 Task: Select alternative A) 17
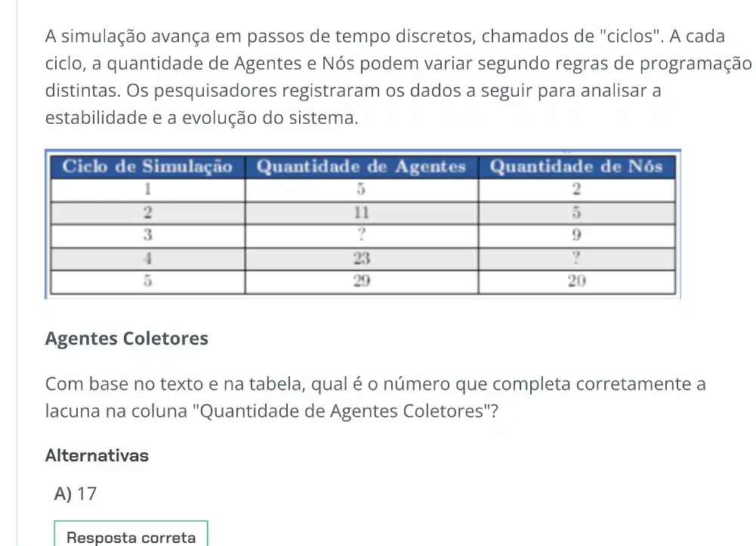(x=76, y=493)
